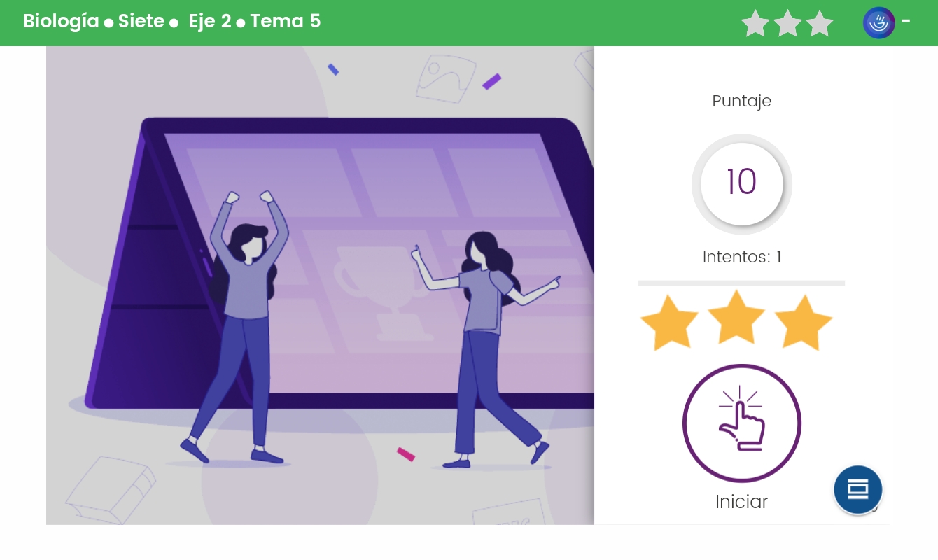The height and width of the screenshot is (560, 938).
Task: Click the first gray header star
Action: 755,24
